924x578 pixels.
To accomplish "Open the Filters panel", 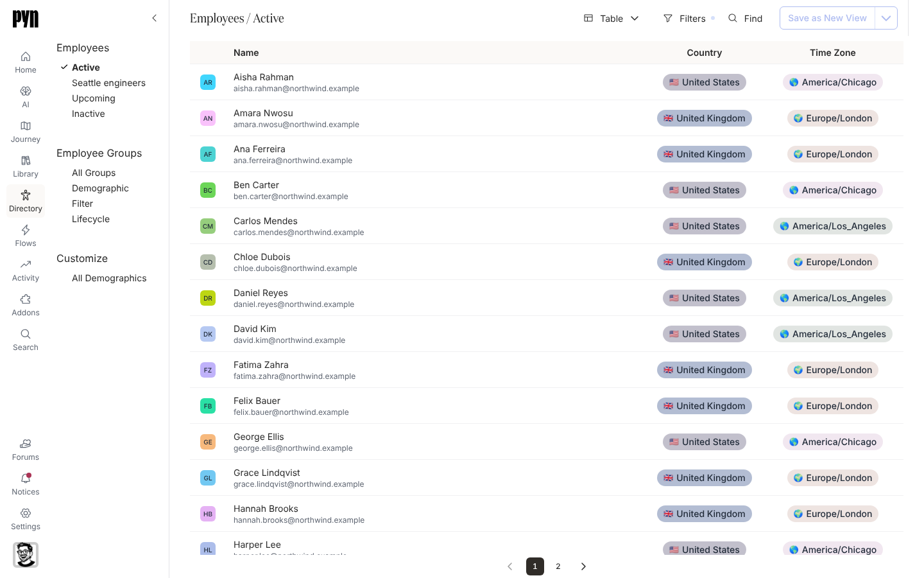I will coord(689,19).
